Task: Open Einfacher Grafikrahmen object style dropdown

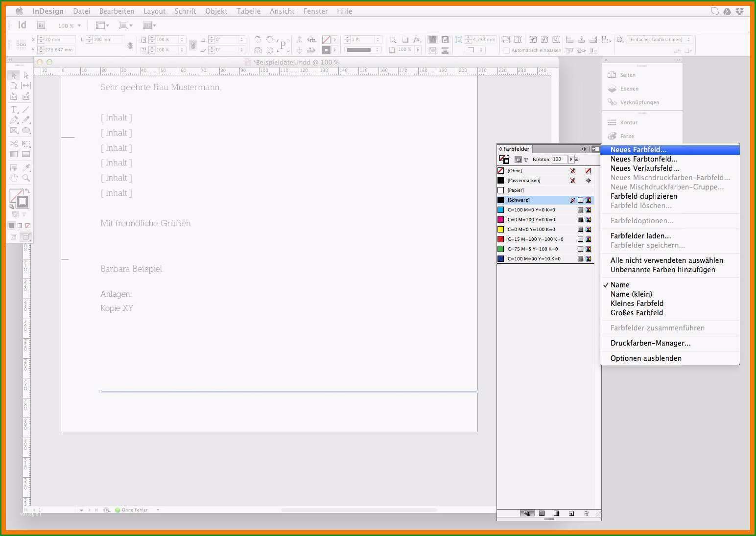Action: tap(659, 40)
